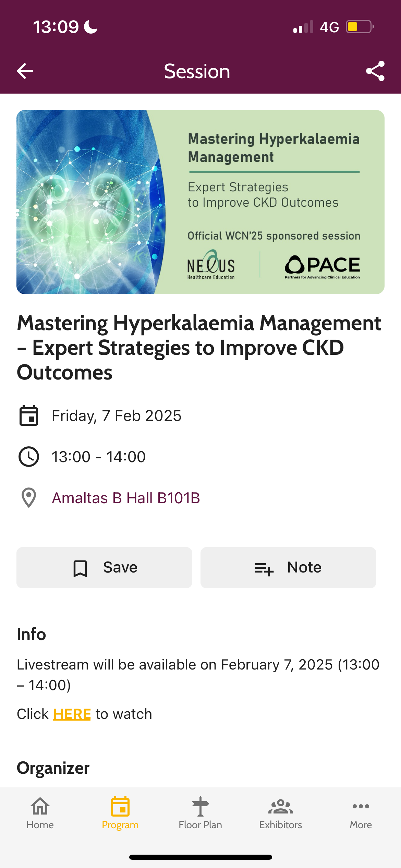401x868 pixels.
Task: Tap the add-note icon on Note
Action: [264, 568]
